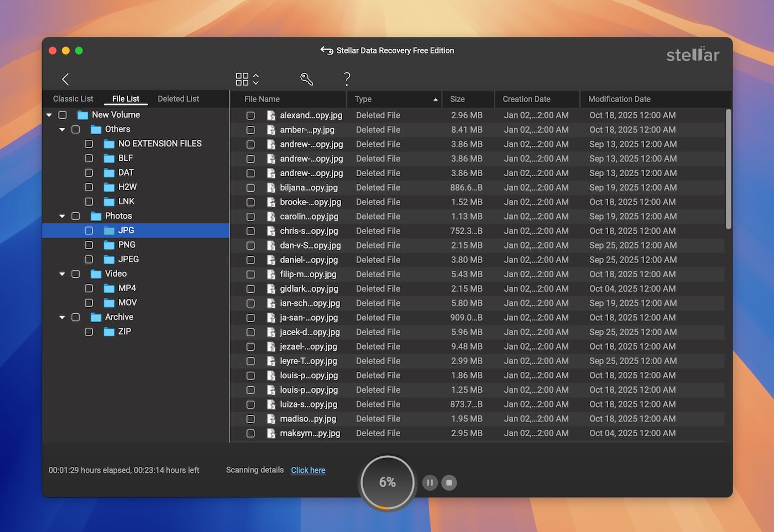Enable the New Volume checkbox
Screen dimensions: 774x532
[62, 115]
